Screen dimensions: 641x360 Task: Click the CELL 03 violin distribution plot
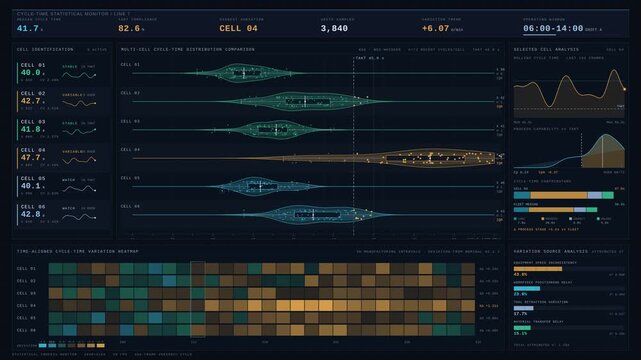[276, 130]
